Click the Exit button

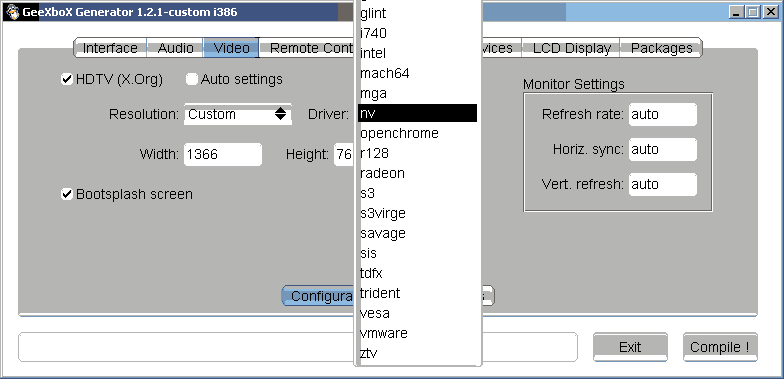tap(630, 347)
